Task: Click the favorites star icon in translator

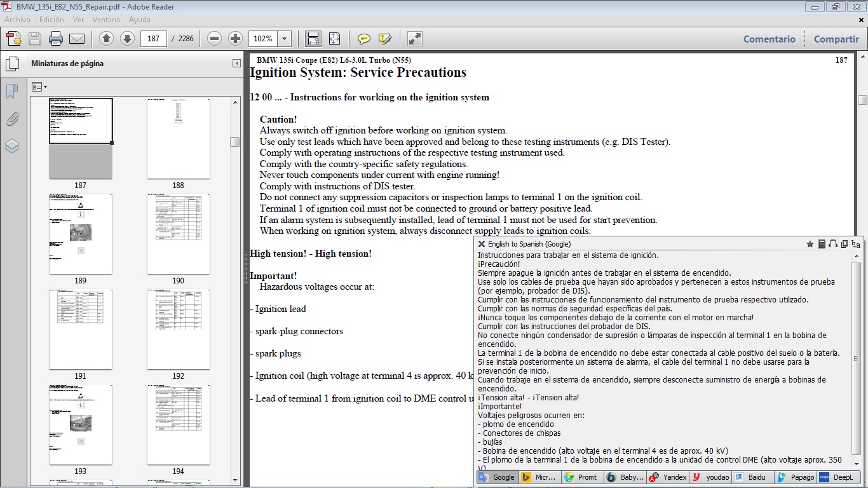Action: 810,244
